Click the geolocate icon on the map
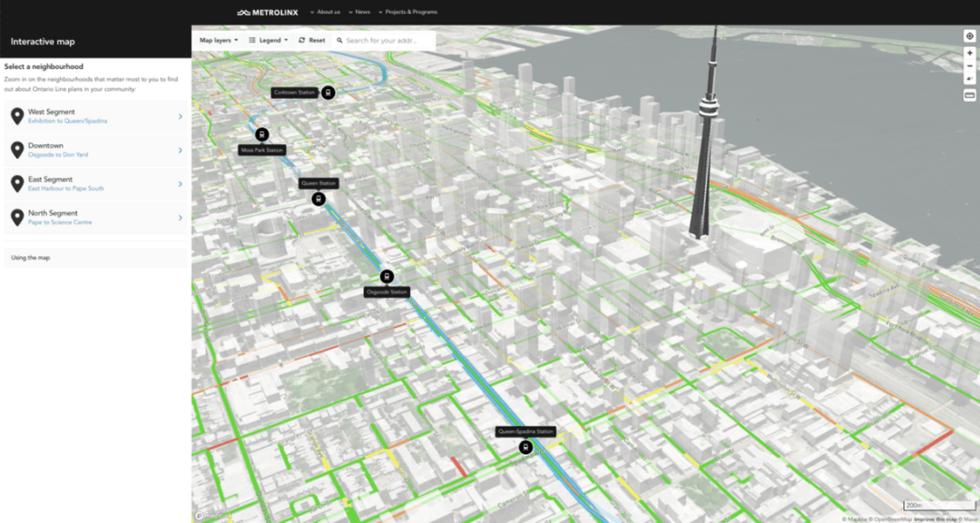The height and width of the screenshot is (523, 980). pos(969,35)
